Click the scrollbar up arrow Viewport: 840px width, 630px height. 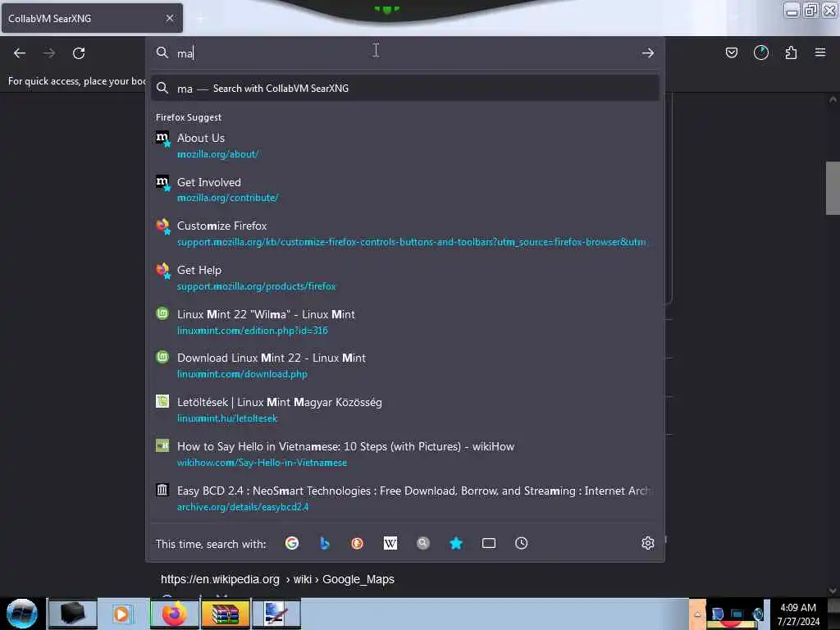(833, 99)
